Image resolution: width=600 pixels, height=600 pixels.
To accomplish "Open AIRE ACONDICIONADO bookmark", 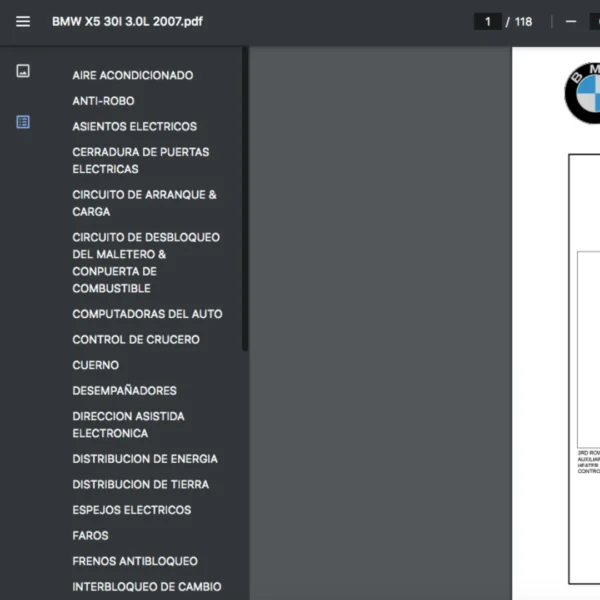I will pyautogui.click(x=133, y=75).
